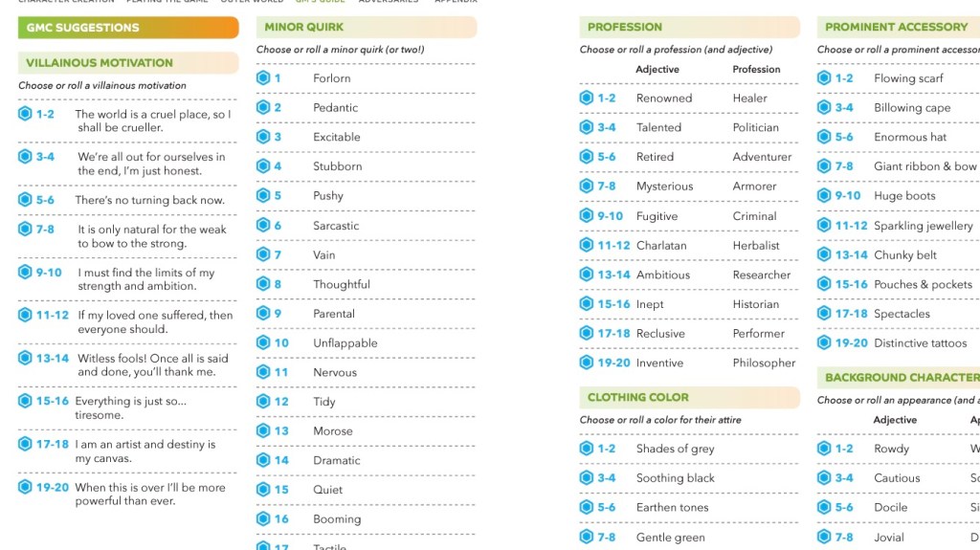Click the dice icon beside Flowing scarf

tap(824, 77)
